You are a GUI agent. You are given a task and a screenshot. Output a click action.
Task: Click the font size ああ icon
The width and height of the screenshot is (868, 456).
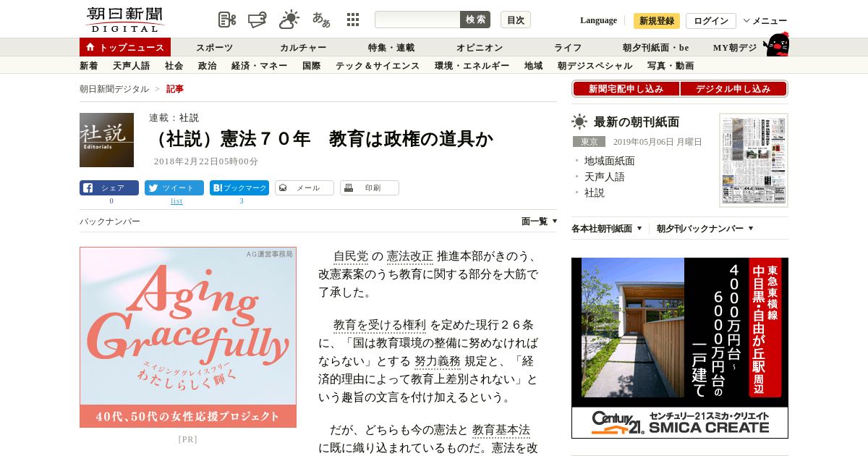click(321, 20)
